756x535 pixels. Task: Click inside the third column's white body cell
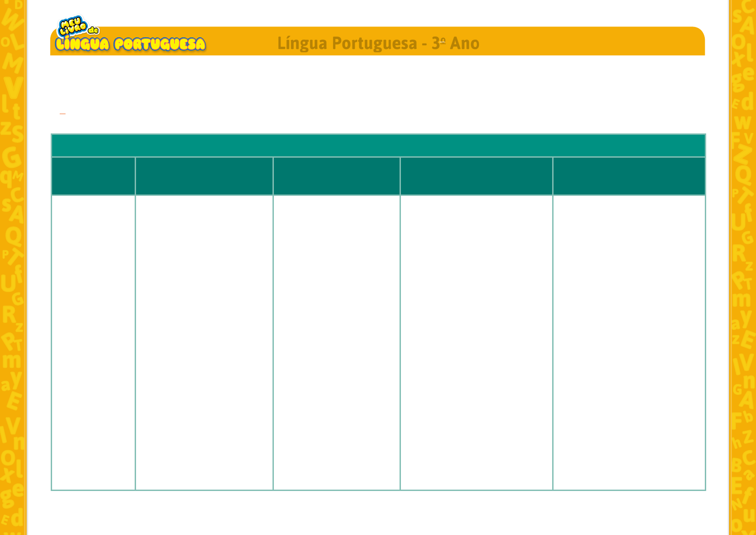coord(336,342)
